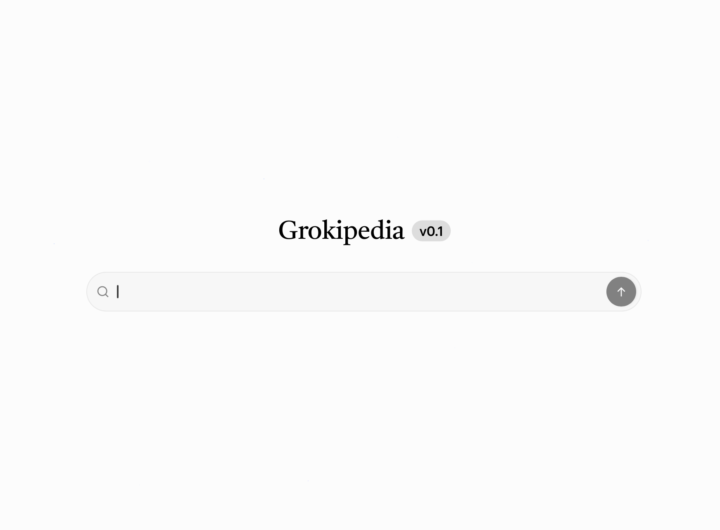The image size is (720, 530).
Task: Click the middle of the search bar
Action: point(364,292)
